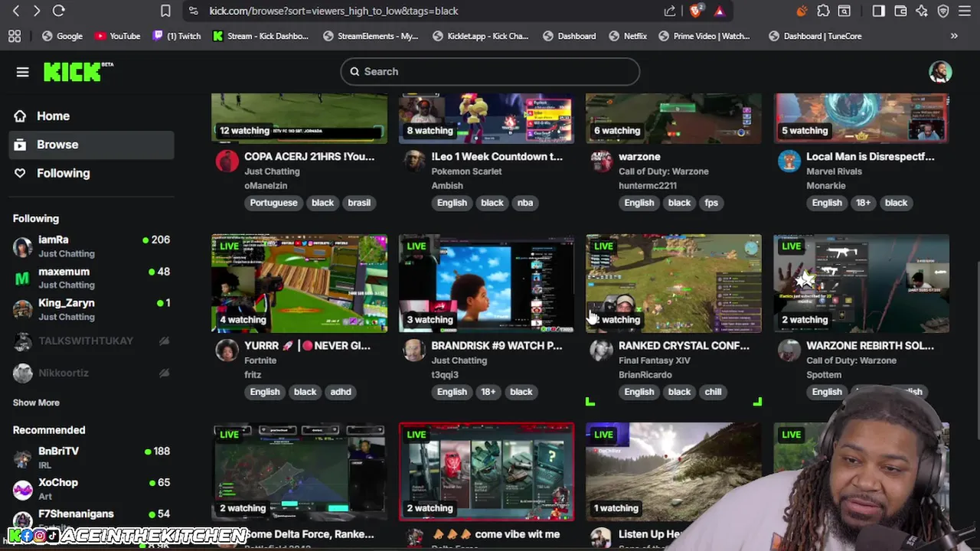Click the orange extension icon in toolbar

(802, 11)
